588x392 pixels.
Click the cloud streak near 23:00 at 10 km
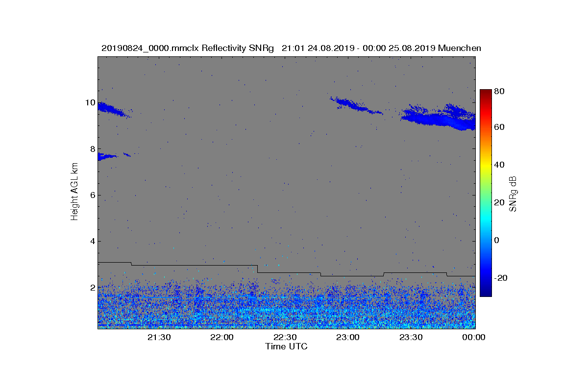coord(355,106)
